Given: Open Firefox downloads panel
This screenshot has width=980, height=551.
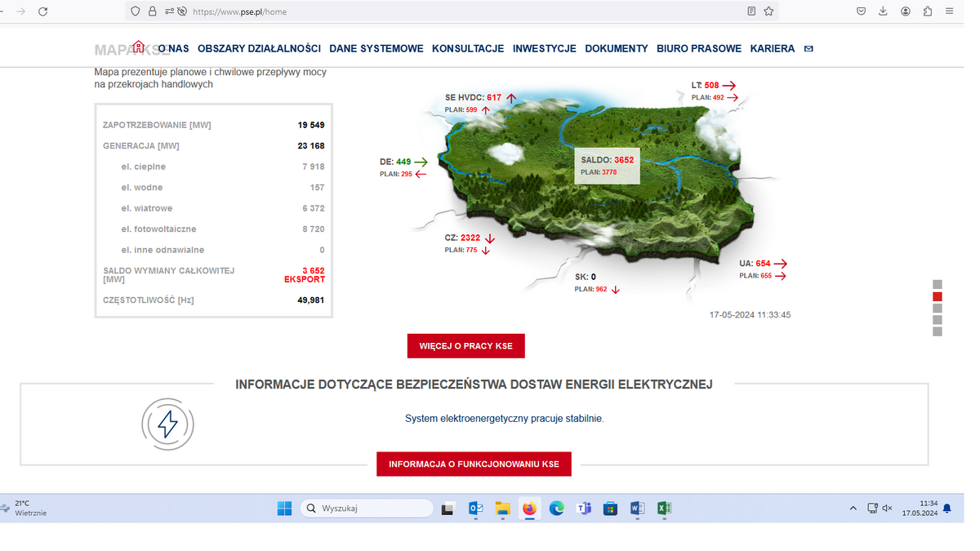Looking at the screenshot, I should [883, 11].
